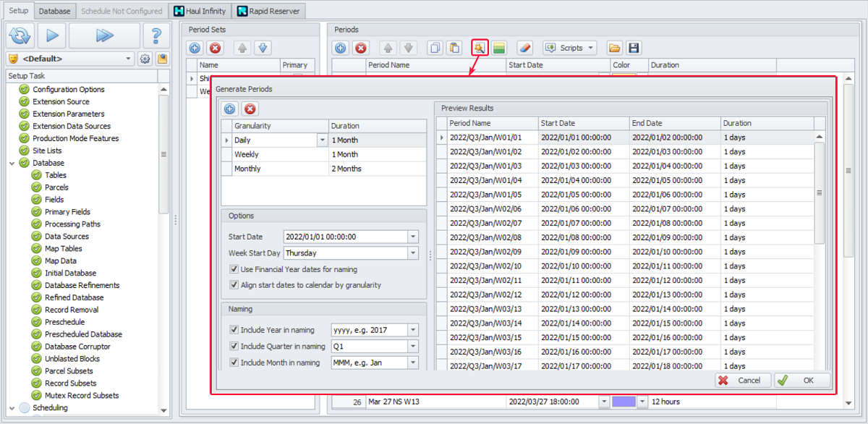
Task: Click the Granularity column header
Action: pos(281,126)
